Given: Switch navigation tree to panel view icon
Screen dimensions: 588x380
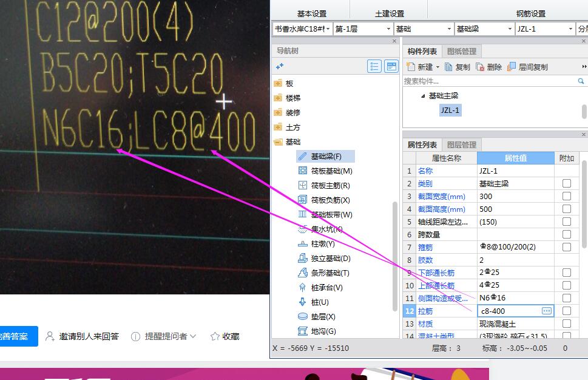Looking at the screenshot, I should pos(391,66).
